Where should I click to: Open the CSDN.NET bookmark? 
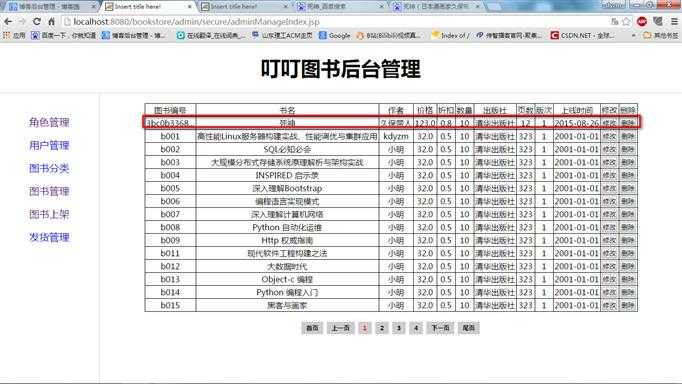pos(582,35)
